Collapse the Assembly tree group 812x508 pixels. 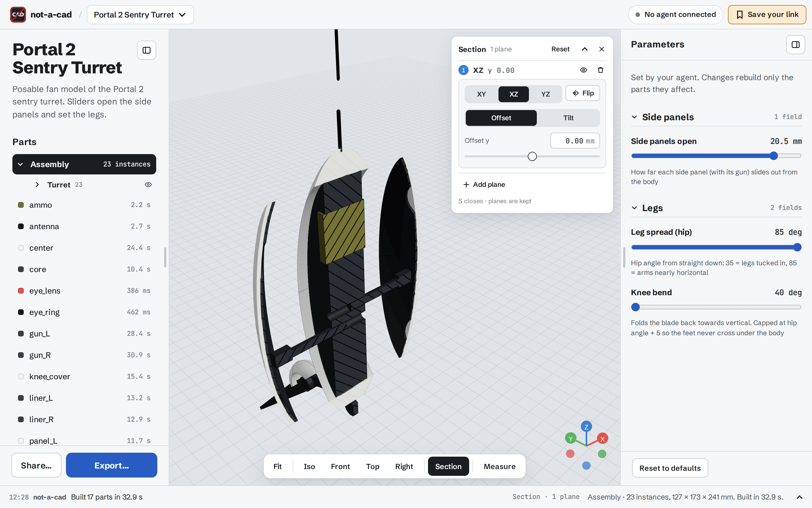(21, 164)
